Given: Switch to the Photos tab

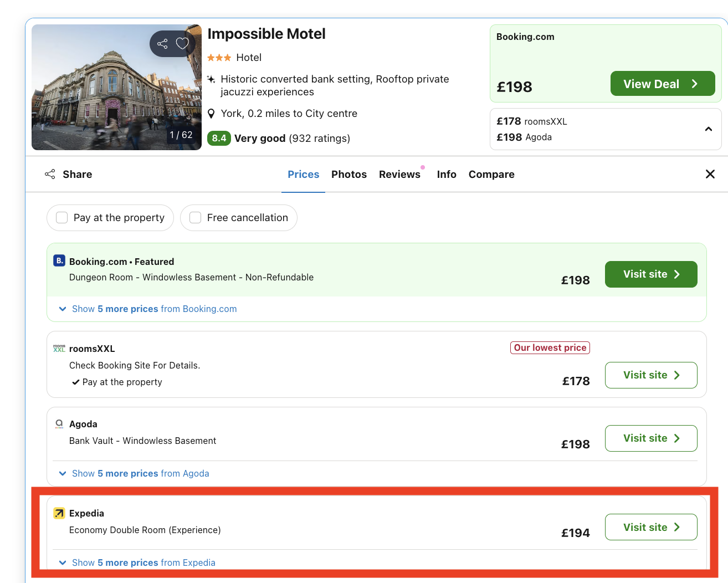Looking at the screenshot, I should [348, 174].
